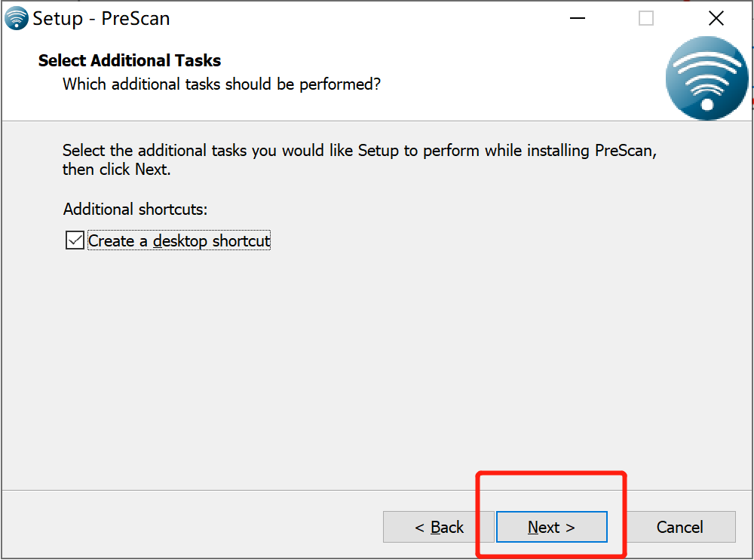754x560 pixels.
Task: Click the "Select Additional Tasks" heading
Action: pyautogui.click(x=130, y=60)
